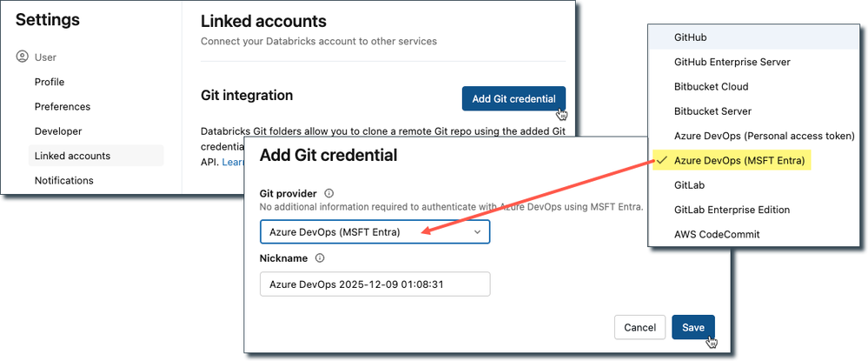The image size is (868, 361).
Task: Click the info icon beside Nickname
Action: (x=321, y=258)
